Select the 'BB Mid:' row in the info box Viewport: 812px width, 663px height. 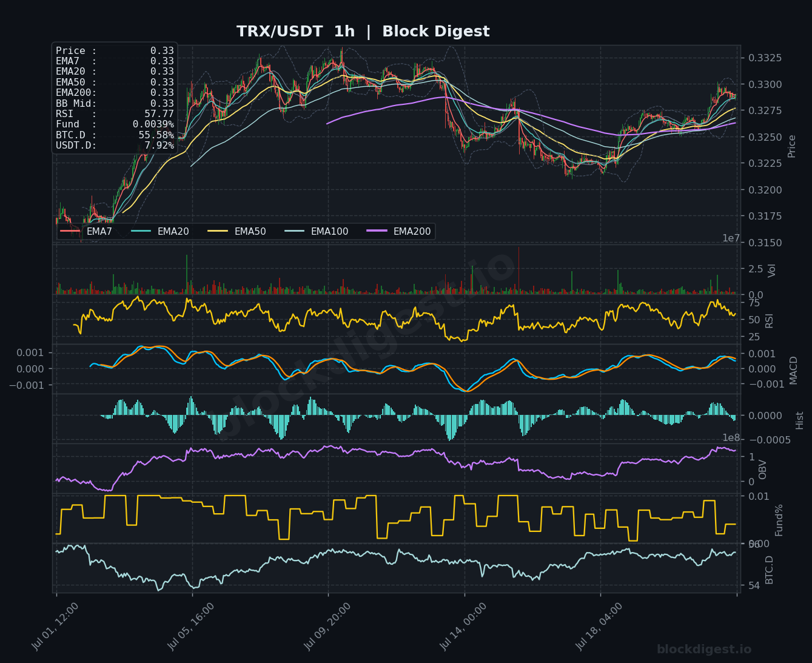115,104
